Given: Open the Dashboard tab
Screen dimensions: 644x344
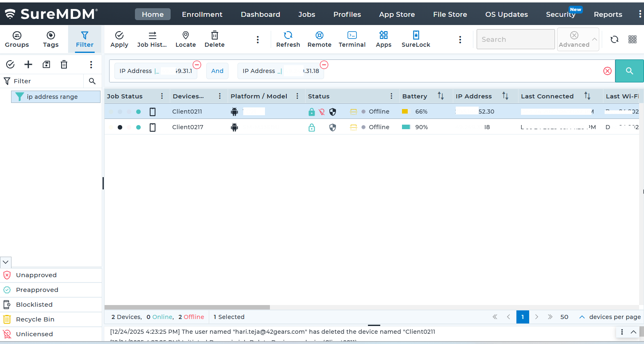Looking at the screenshot, I should (x=260, y=14).
